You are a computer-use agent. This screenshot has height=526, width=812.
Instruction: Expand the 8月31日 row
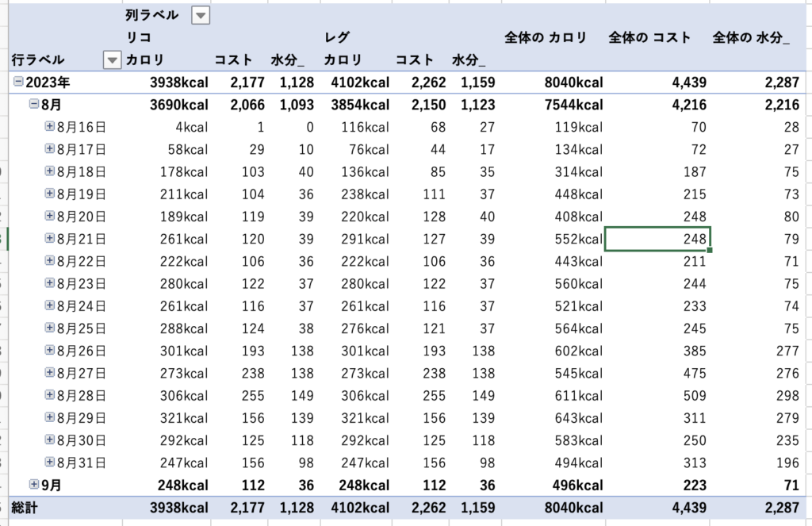(x=50, y=462)
